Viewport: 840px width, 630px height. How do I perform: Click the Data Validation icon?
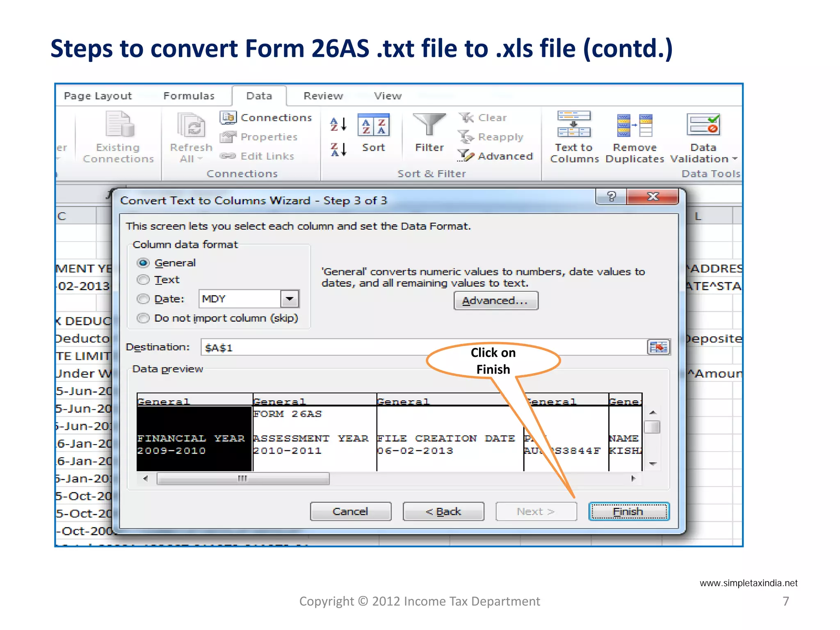pyautogui.click(x=703, y=124)
